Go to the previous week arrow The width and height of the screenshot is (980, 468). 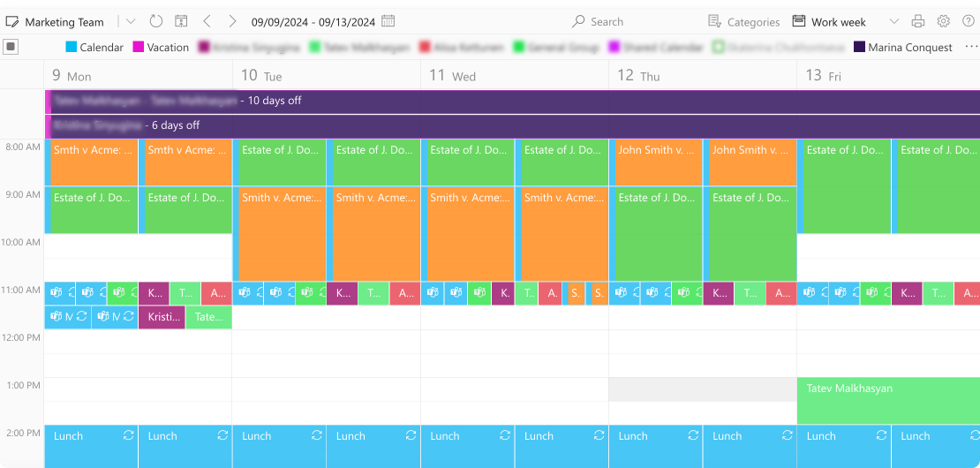click(207, 21)
